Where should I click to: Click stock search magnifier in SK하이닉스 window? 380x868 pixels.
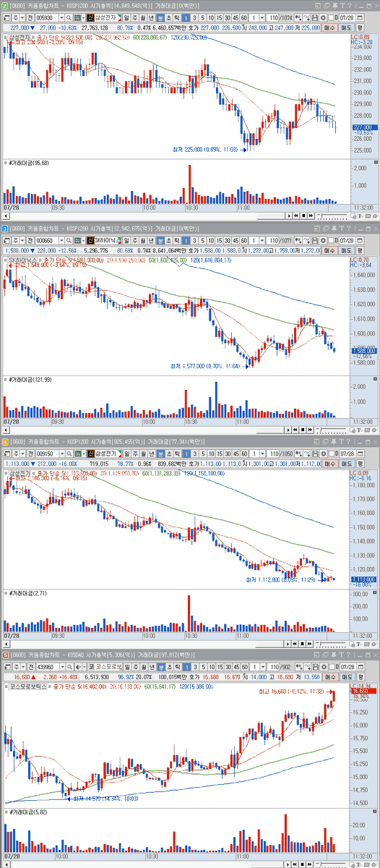click(69, 240)
